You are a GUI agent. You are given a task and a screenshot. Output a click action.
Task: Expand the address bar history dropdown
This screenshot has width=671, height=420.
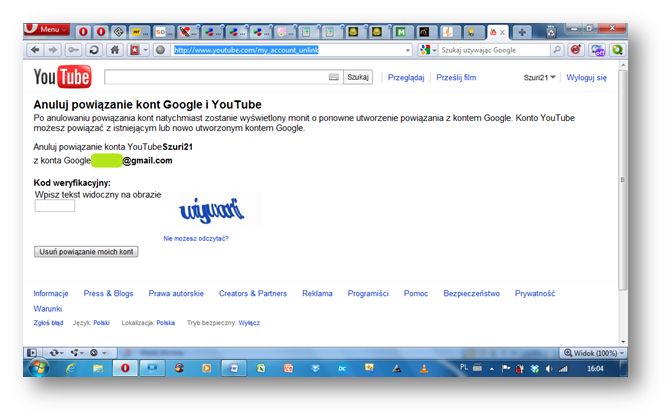point(408,50)
